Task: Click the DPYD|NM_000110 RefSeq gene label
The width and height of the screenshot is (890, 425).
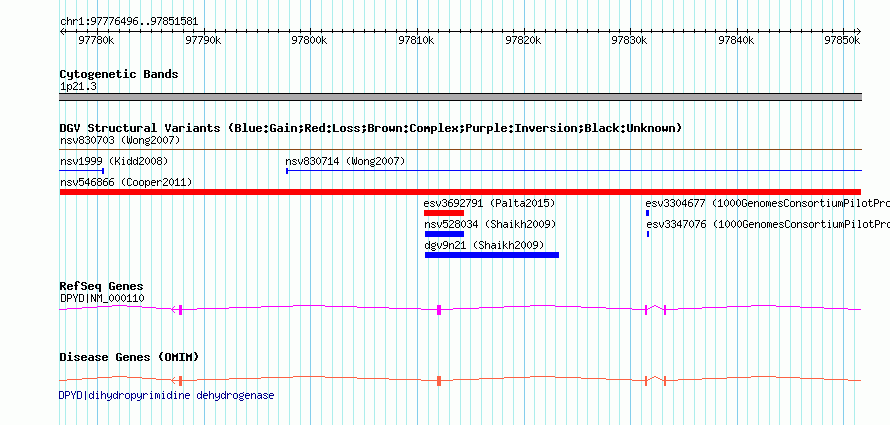Action: 102,298
